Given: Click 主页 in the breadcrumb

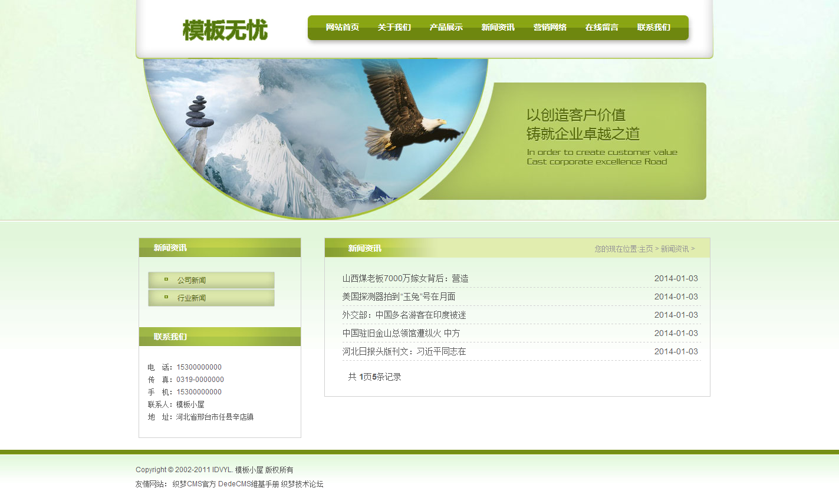Looking at the screenshot, I should click(x=646, y=249).
